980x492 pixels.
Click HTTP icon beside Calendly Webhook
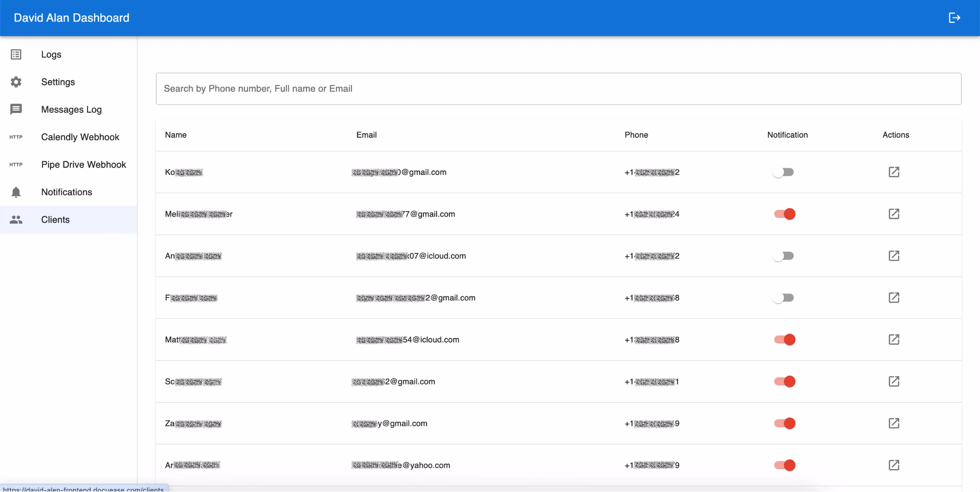click(x=16, y=137)
